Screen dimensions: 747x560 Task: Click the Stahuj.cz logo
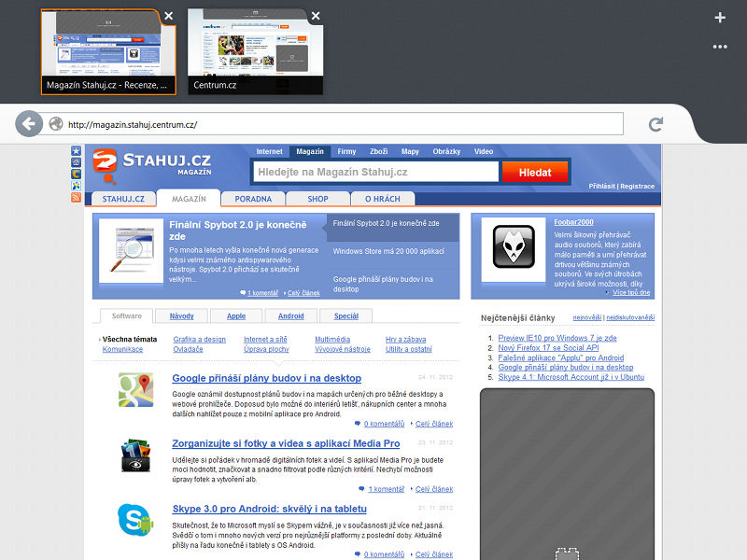152,165
